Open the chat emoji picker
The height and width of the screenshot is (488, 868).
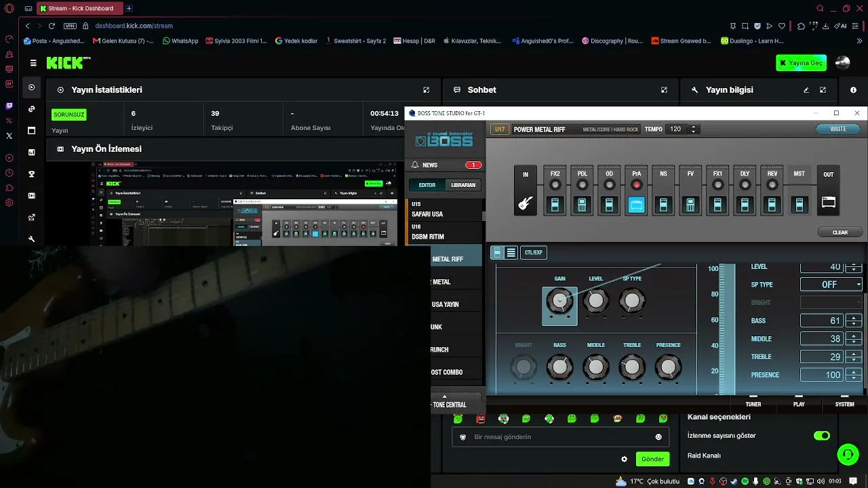(x=658, y=437)
